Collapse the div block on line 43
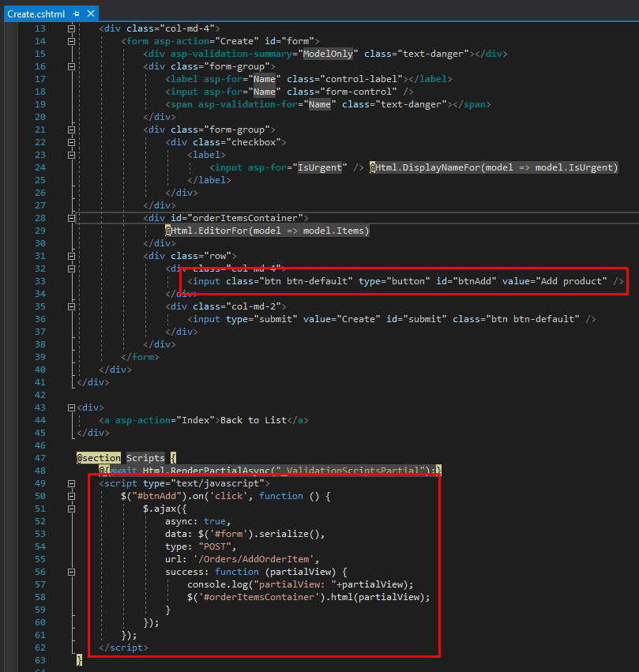 tap(72, 407)
